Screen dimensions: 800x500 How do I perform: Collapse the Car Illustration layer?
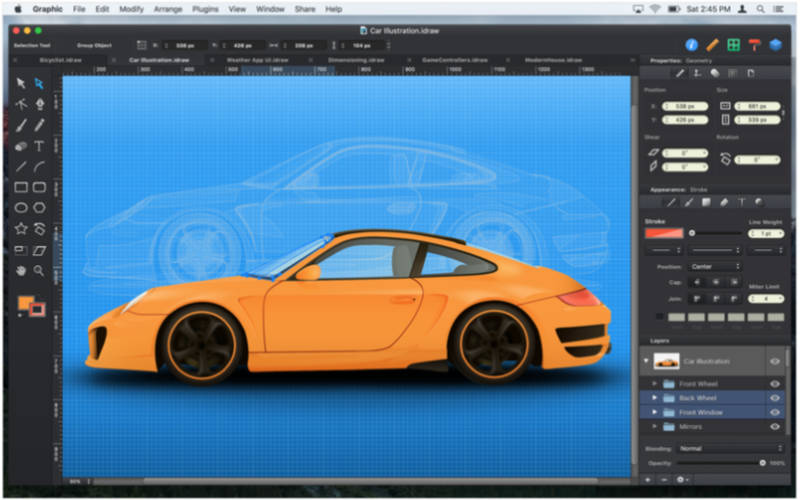tap(646, 361)
